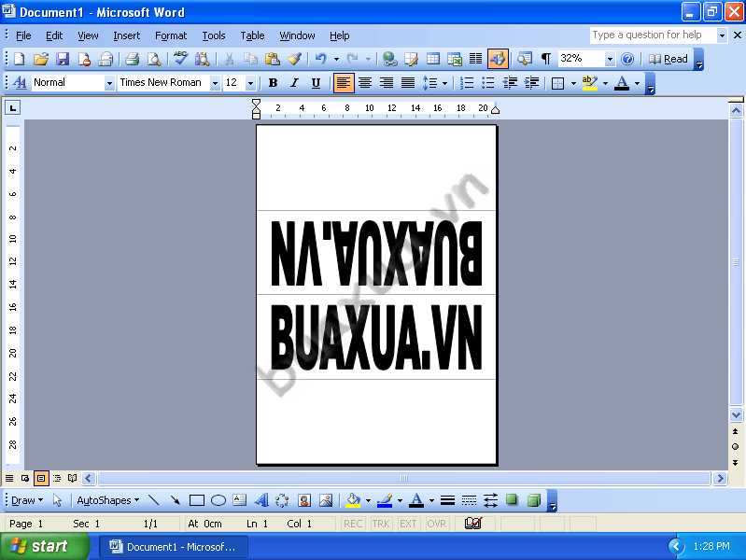Select the Line drawing tool
The width and height of the screenshot is (746, 560).
153,500
